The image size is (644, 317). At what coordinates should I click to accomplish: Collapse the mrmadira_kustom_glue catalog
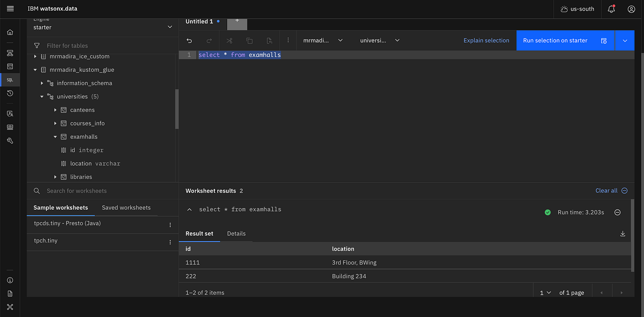(x=35, y=70)
